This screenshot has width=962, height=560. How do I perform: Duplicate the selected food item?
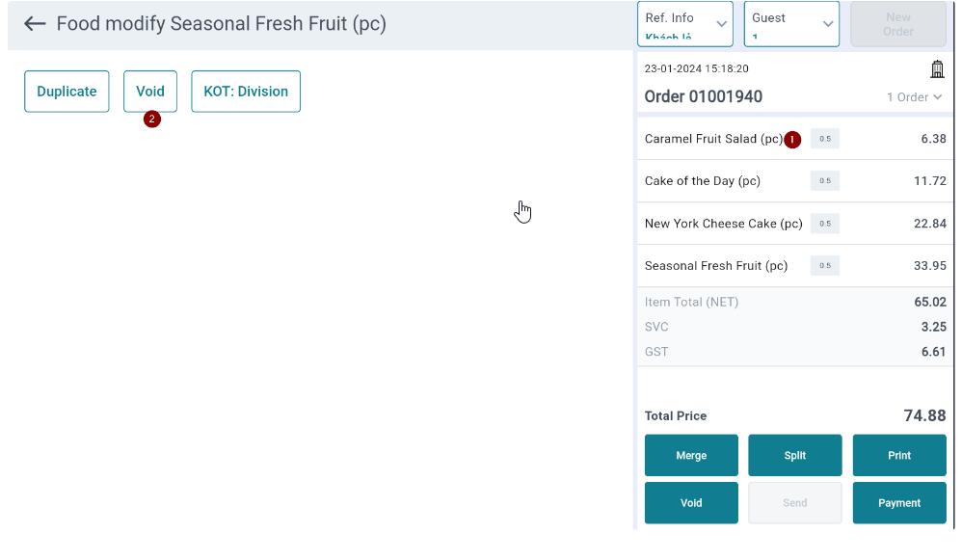[67, 92]
